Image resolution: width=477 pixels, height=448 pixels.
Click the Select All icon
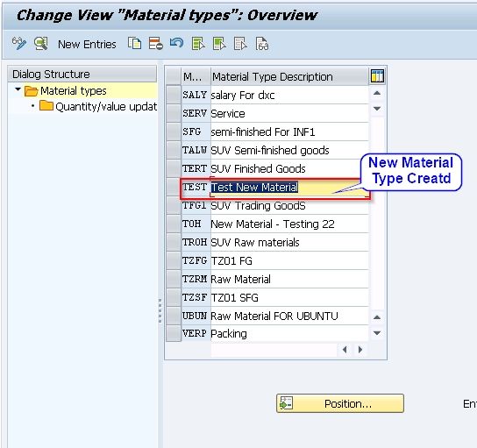coord(198,44)
